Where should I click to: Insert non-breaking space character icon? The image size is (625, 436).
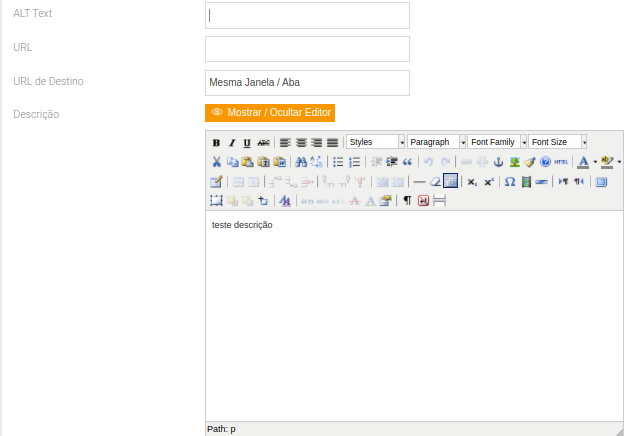tap(423, 201)
